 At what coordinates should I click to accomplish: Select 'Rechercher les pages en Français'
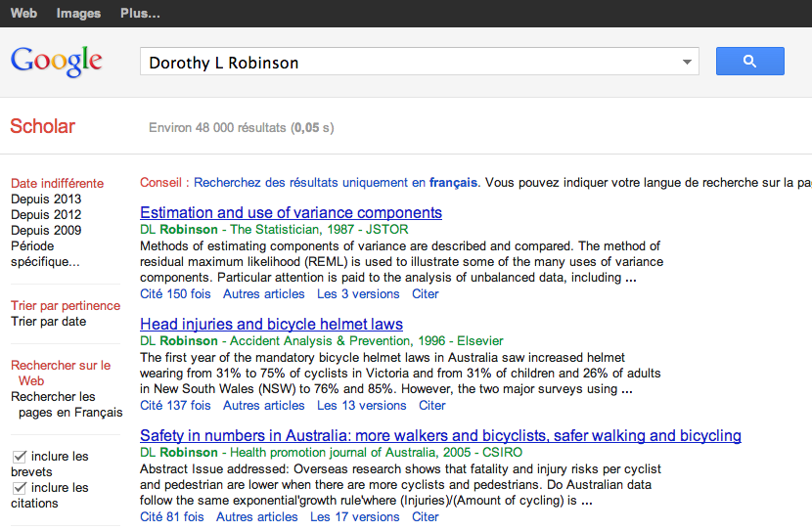[x=67, y=404]
